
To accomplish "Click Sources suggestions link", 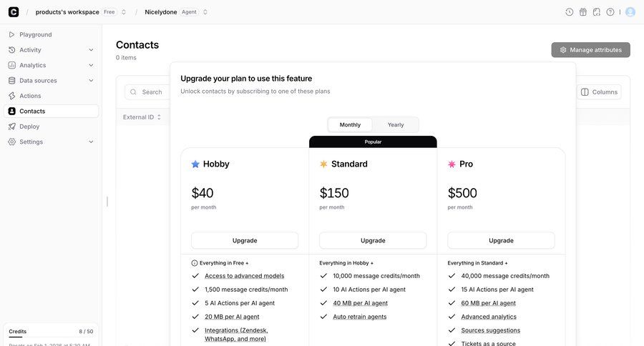I will [490, 330].
